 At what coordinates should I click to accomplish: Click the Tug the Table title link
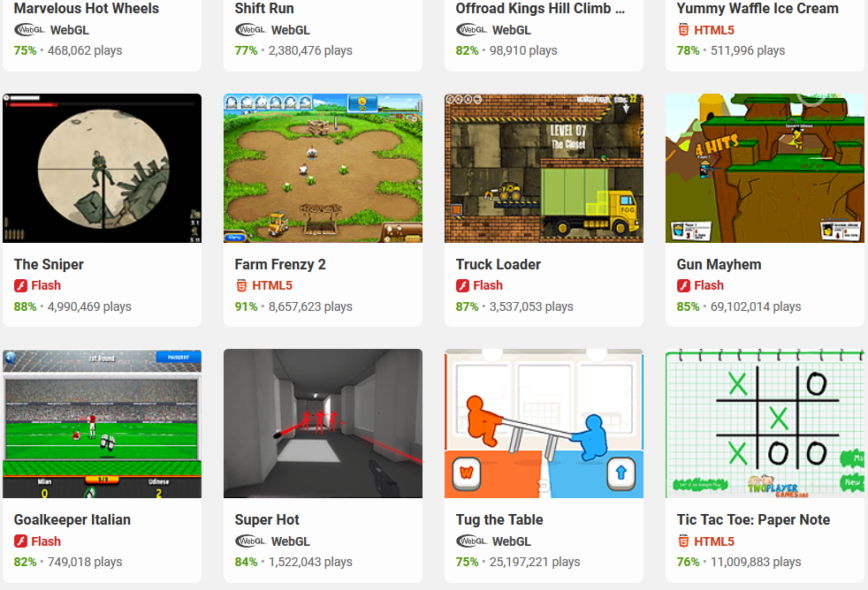pos(499,519)
